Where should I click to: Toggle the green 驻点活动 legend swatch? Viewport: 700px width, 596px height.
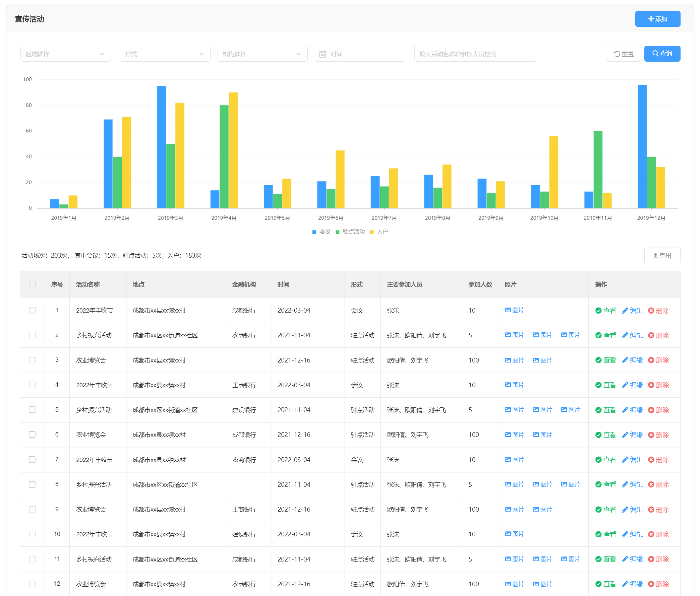click(x=337, y=232)
